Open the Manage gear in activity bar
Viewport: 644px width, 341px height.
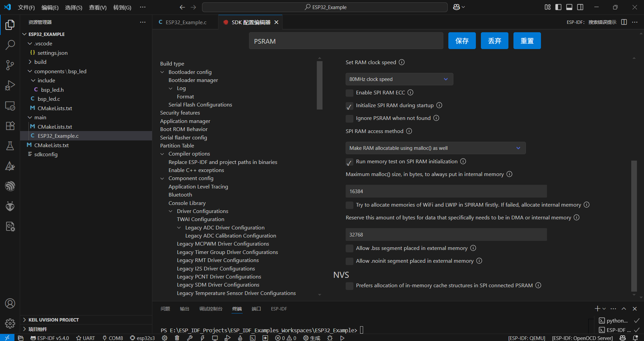click(x=10, y=324)
